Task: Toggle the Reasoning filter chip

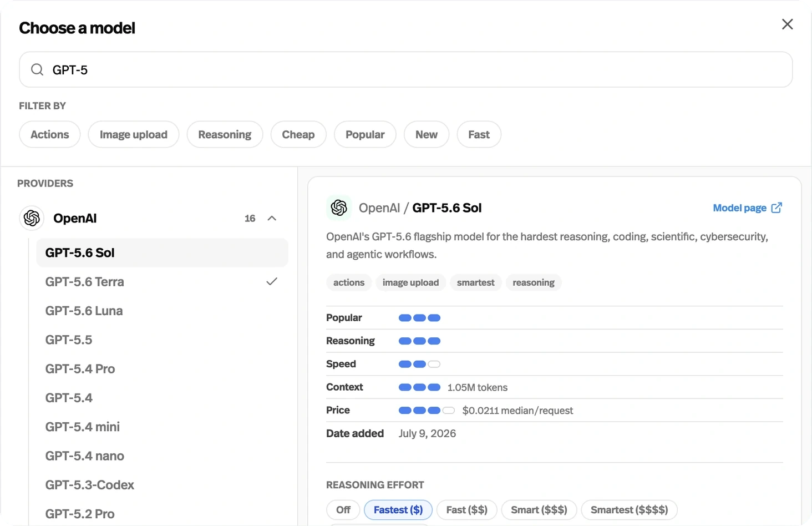Action: 225,134
